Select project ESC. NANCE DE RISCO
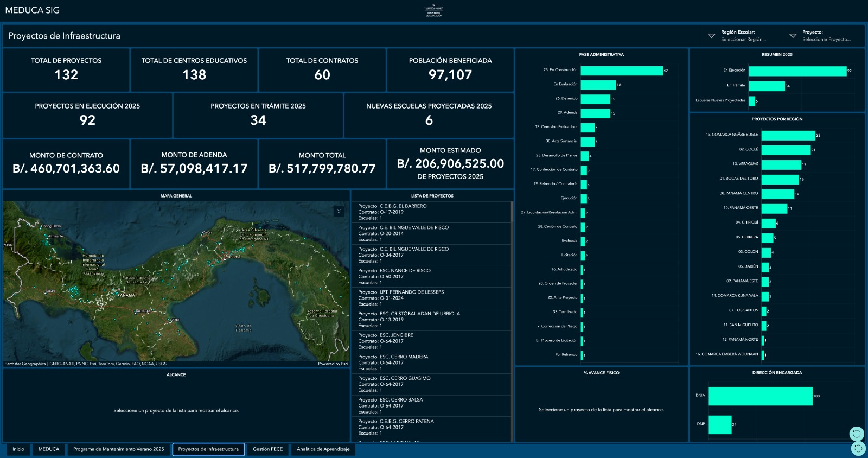This screenshot has width=868, height=458. point(431,277)
